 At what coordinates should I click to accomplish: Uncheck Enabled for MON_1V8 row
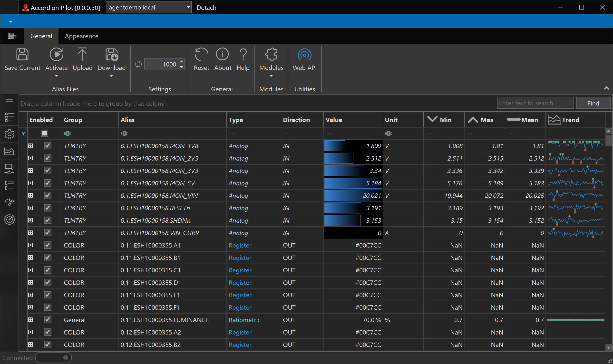coord(48,146)
